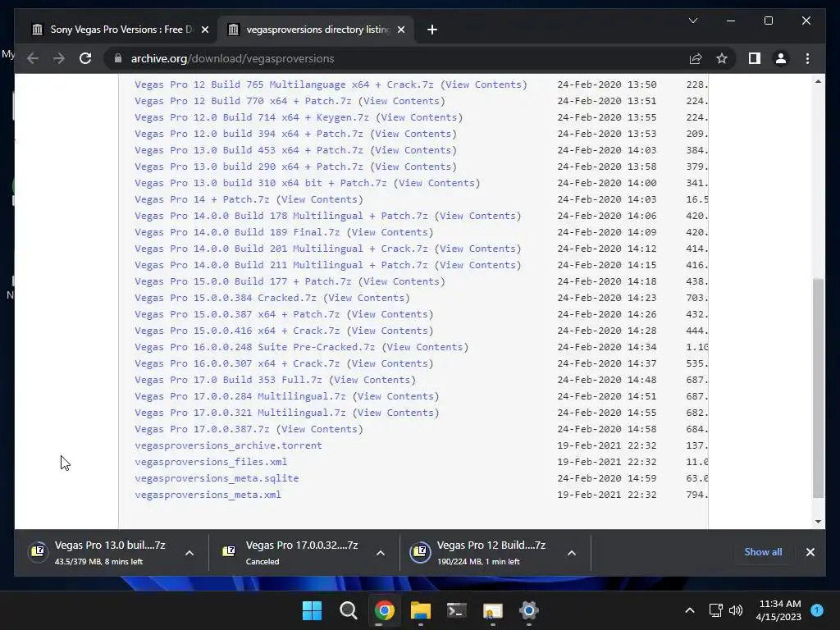Viewport: 840px width, 630px height.
Task: Go back to the previous page
Action: click(33, 58)
